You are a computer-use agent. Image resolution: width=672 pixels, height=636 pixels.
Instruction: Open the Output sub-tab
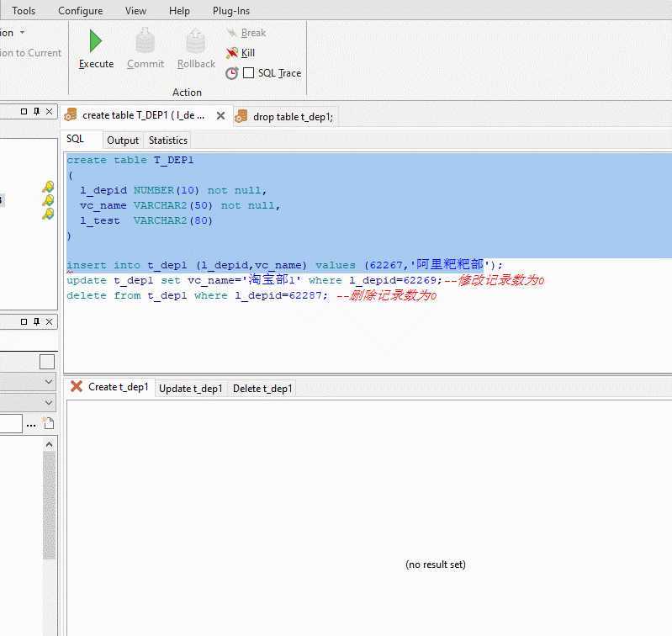coord(123,140)
